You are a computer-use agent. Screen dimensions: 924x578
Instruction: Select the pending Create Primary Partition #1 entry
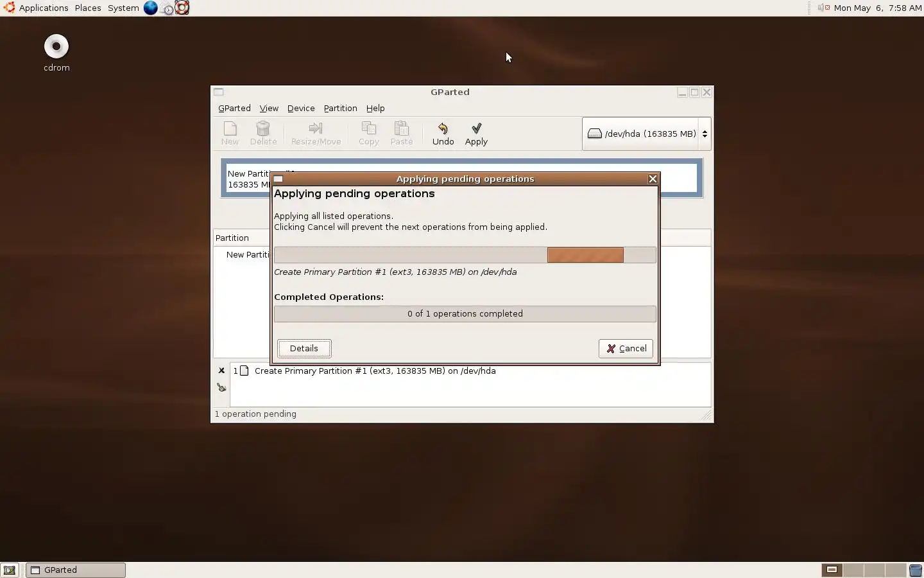tap(375, 371)
